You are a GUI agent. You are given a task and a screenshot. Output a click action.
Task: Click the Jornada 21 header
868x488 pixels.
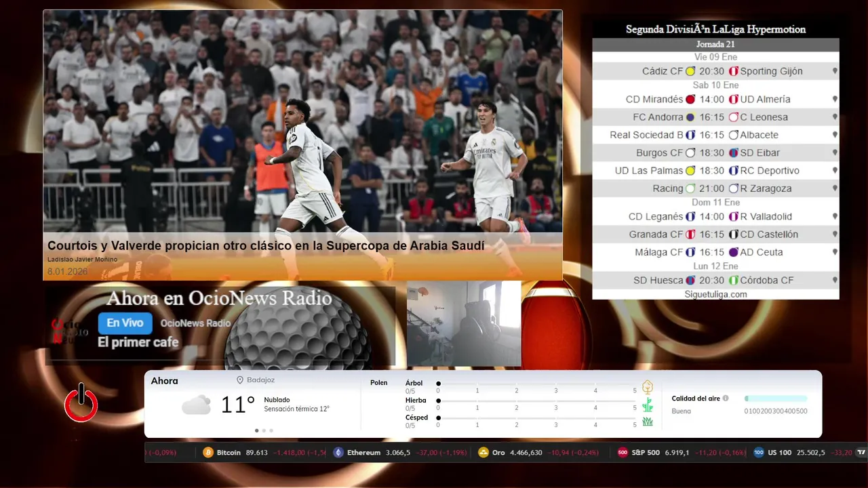[715, 45]
